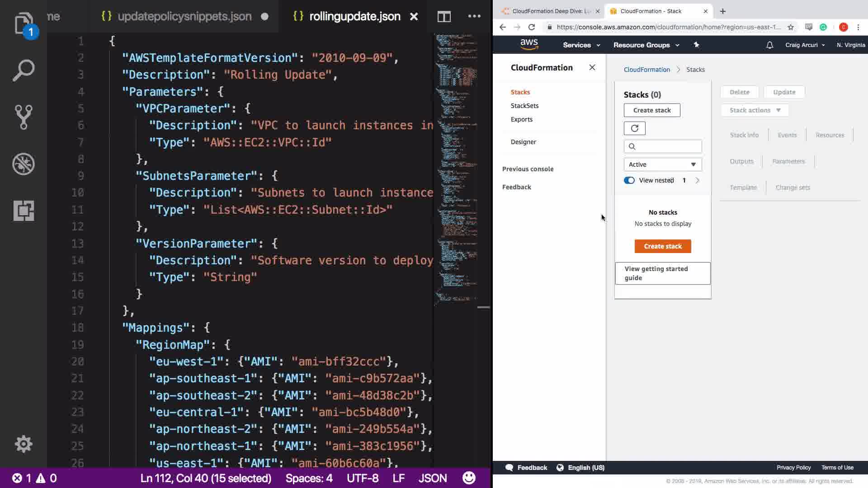Select StackSets in CloudFormation sidebar
Viewport: 868px width, 488px height.
[524, 106]
